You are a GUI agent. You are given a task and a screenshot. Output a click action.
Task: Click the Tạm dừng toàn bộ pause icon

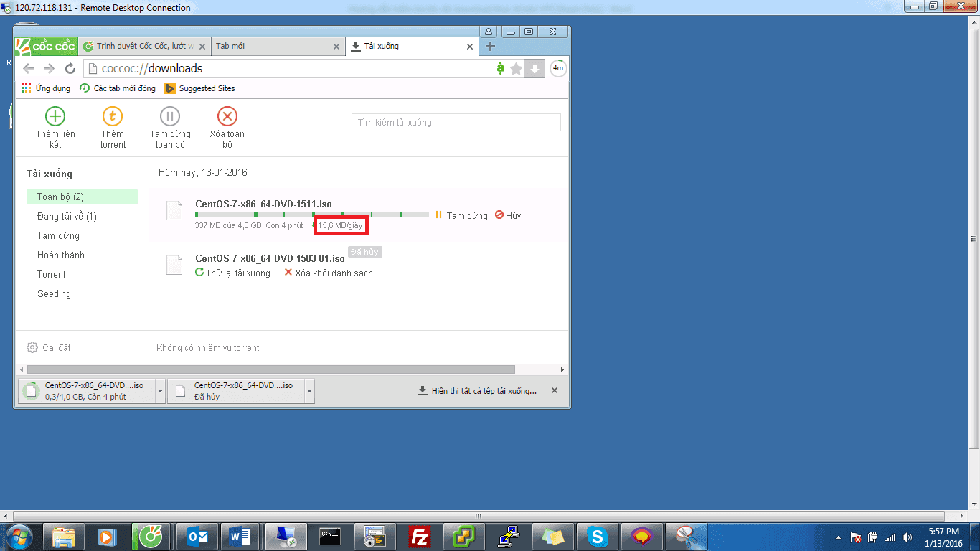tap(170, 116)
